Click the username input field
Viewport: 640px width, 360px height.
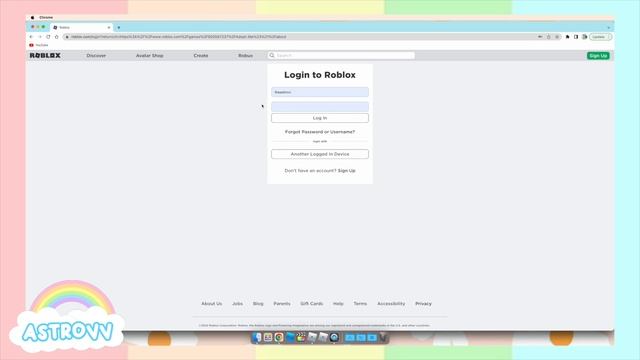coord(320,92)
